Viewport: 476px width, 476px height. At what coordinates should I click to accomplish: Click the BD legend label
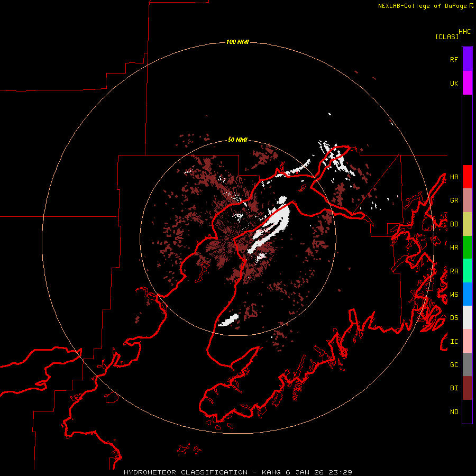tap(454, 224)
